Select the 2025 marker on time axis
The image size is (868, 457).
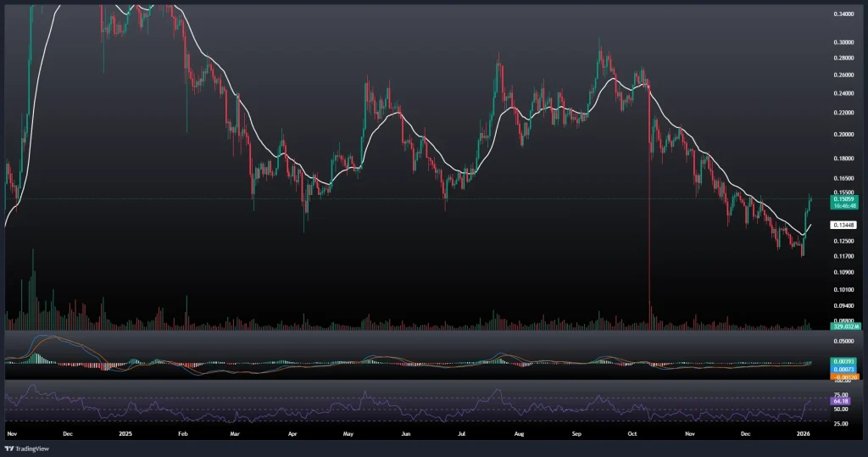pyautogui.click(x=125, y=432)
